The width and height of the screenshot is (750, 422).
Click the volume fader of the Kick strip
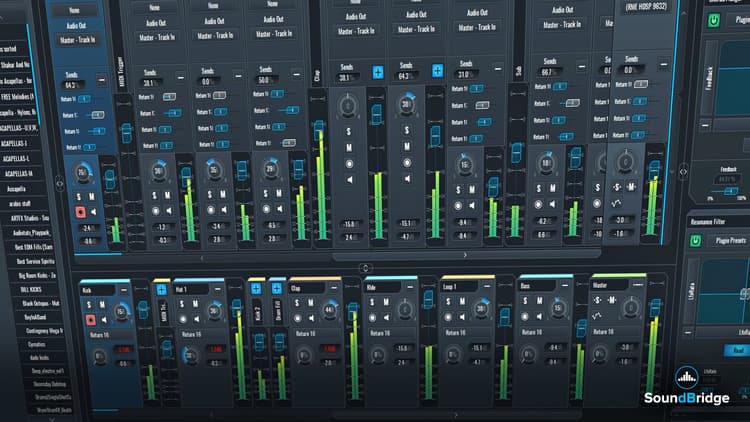click(143, 310)
